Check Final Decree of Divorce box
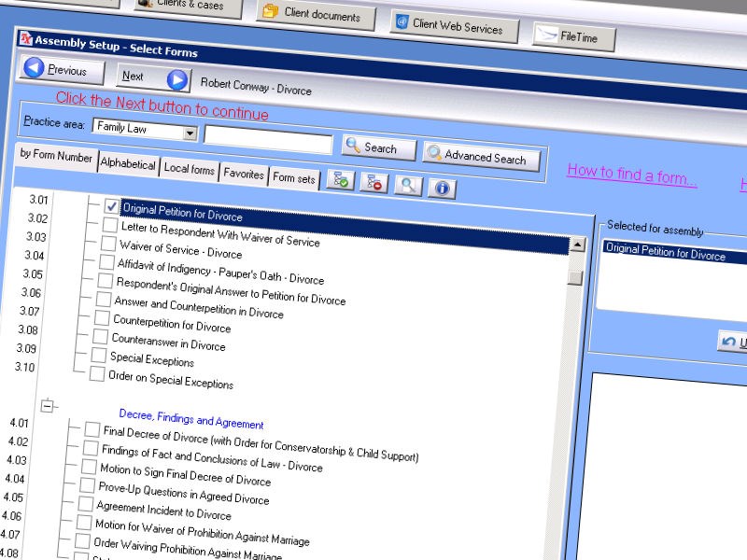This screenshot has height=560, width=747. [92, 429]
